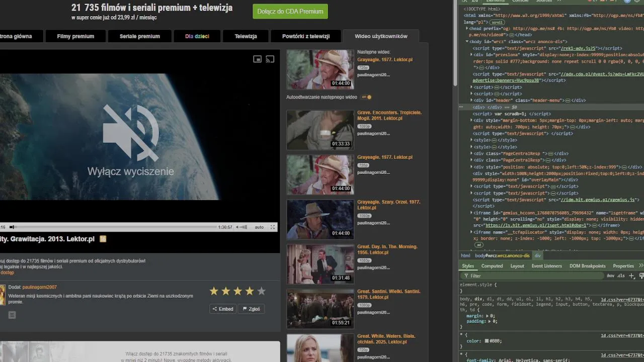The image size is (644, 362).
Task: Give a five-star rating with last star
Action: (261, 291)
